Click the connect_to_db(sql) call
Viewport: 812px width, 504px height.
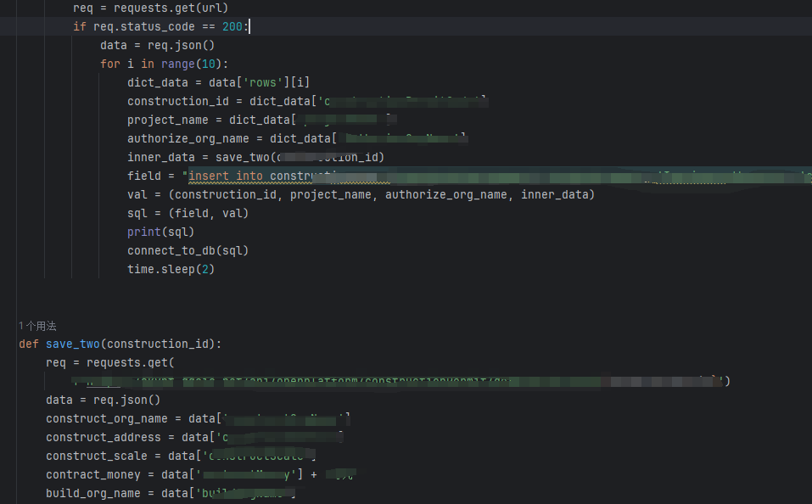pyautogui.click(x=188, y=250)
